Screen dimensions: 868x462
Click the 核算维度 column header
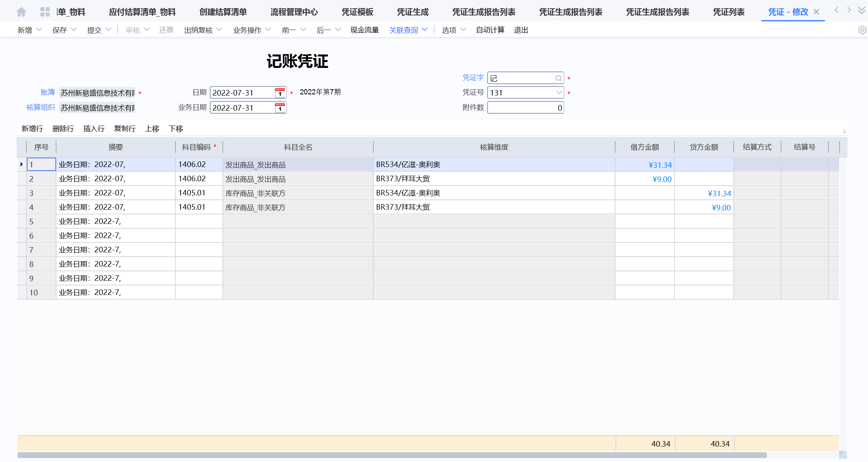pyautogui.click(x=494, y=147)
